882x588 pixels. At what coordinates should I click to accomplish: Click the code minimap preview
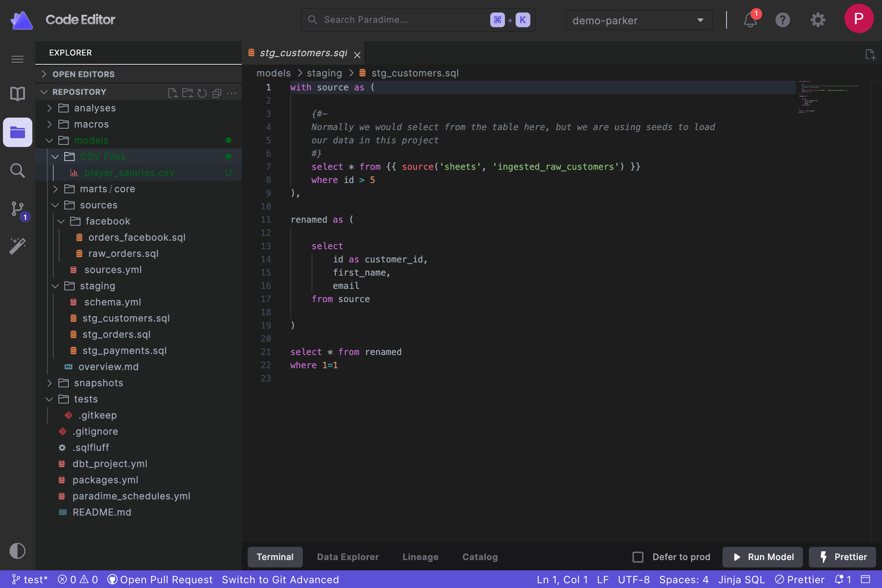pyautogui.click(x=828, y=97)
